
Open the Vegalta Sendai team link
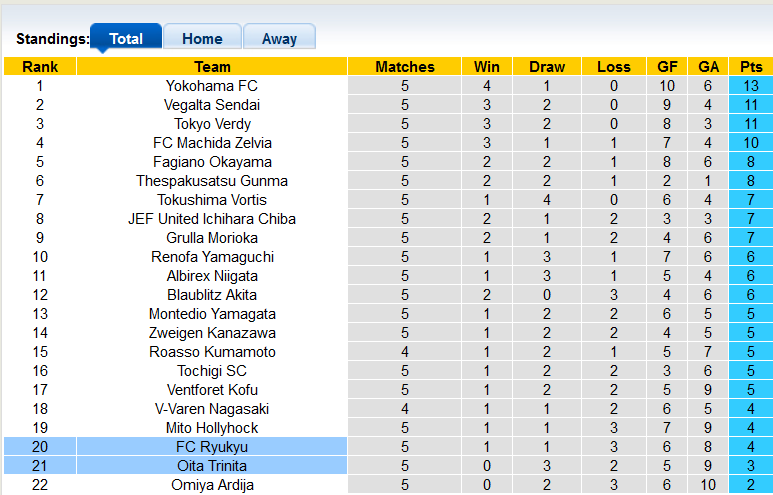212,105
